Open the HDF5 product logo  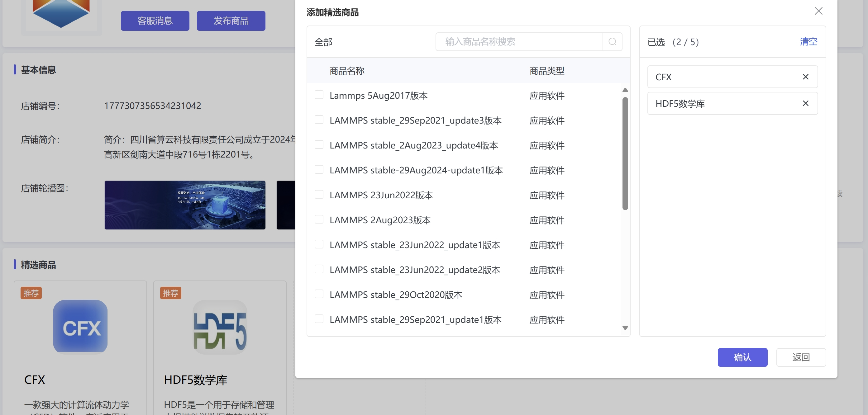pyautogui.click(x=220, y=327)
